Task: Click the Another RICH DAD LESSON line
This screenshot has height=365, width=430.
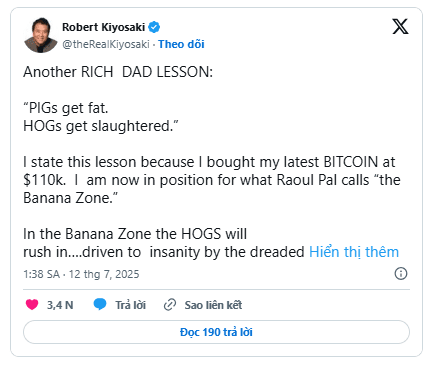Action: [x=118, y=72]
